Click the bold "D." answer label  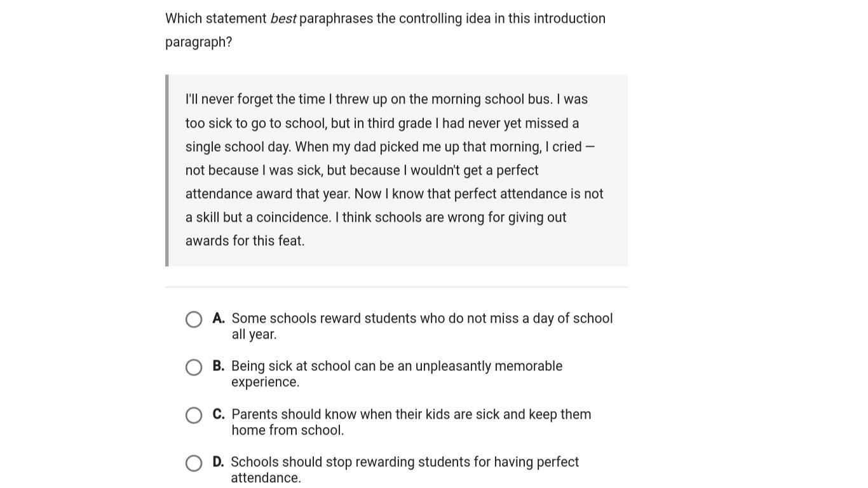pos(218,462)
